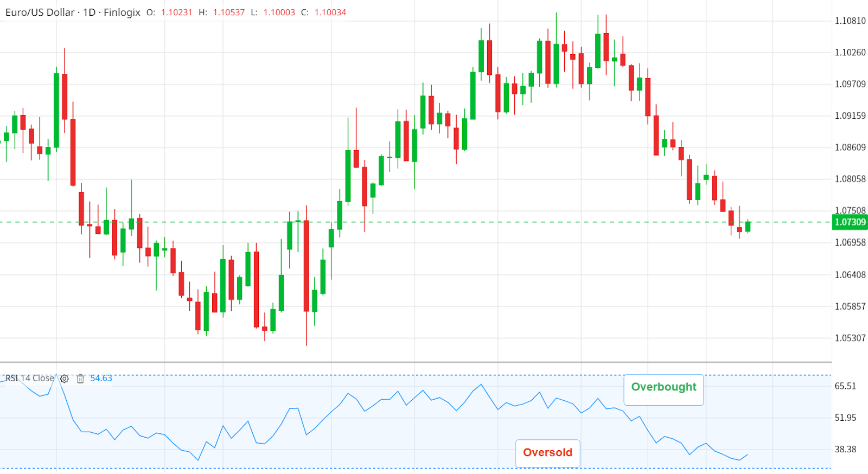Click the last green candle on the chart

[748, 226]
